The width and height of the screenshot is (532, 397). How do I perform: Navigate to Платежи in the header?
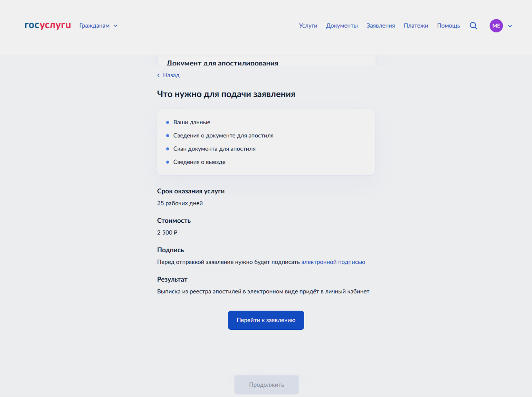click(416, 26)
